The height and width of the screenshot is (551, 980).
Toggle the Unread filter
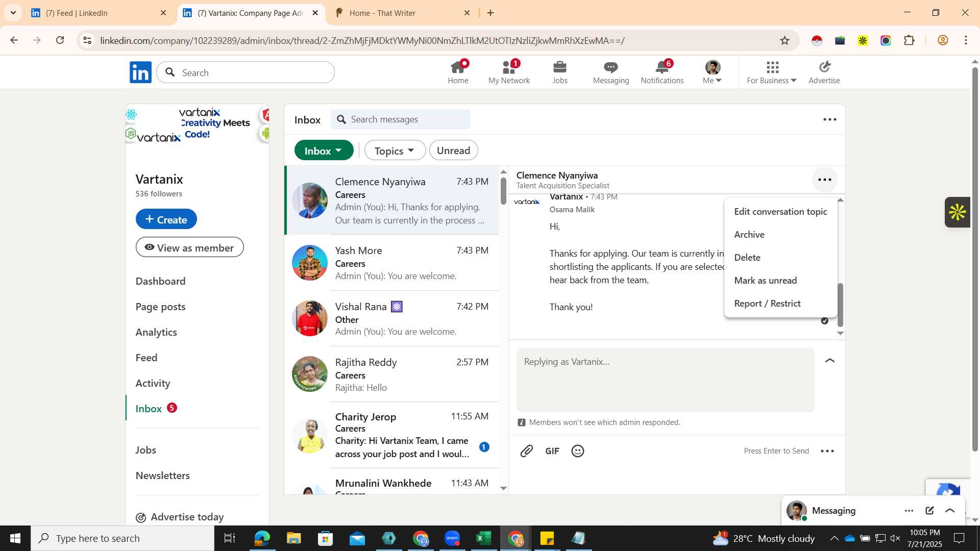click(453, 151)
